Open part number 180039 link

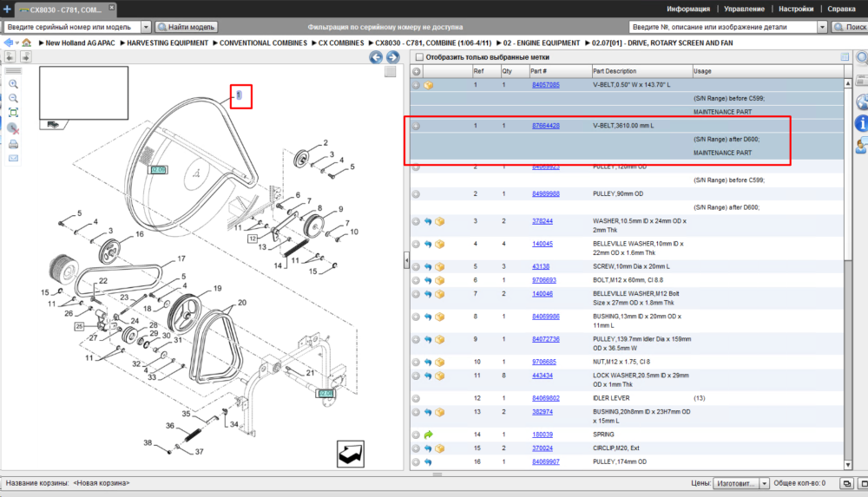point(542,435)
